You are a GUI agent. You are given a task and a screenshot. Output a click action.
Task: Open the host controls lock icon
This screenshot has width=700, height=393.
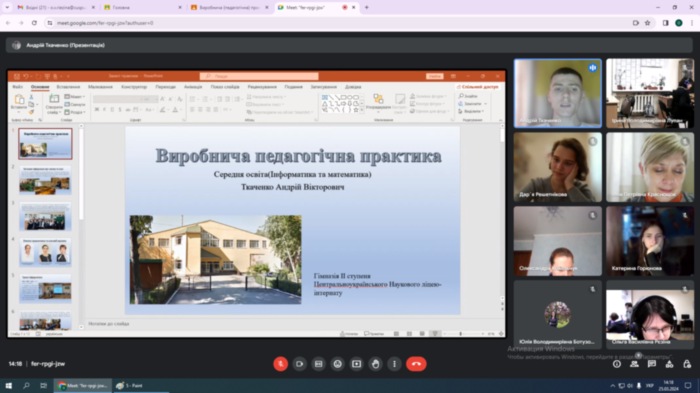[687, 364]
